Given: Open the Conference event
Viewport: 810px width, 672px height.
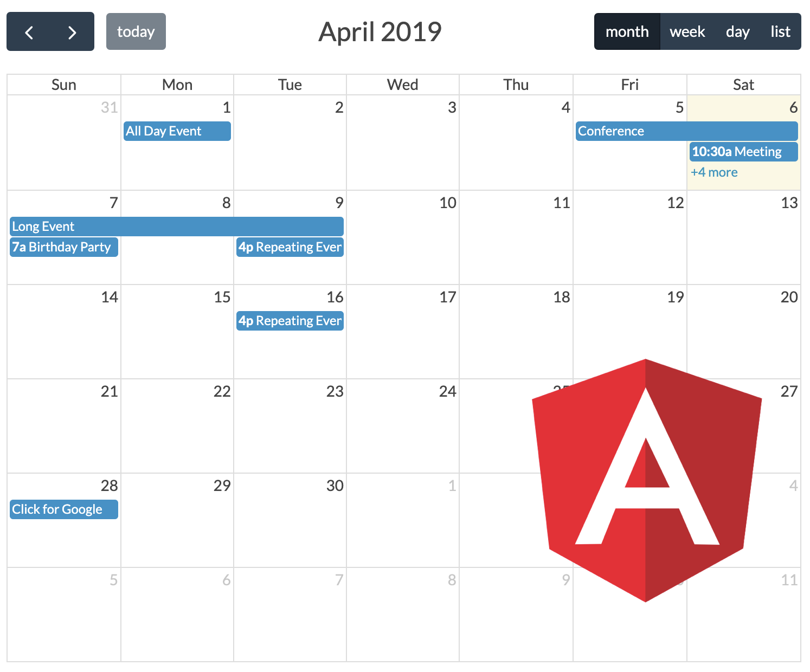Looking at the screenshot, I should coord(687,131).
